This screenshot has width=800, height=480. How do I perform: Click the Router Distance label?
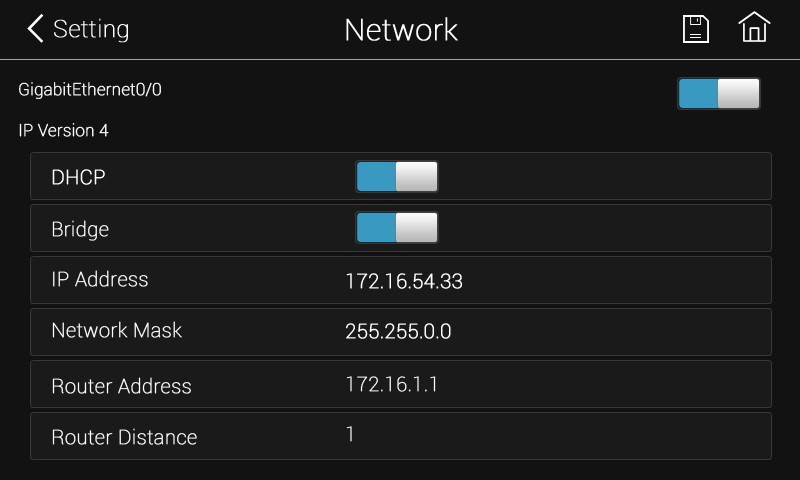coord(124,437)
